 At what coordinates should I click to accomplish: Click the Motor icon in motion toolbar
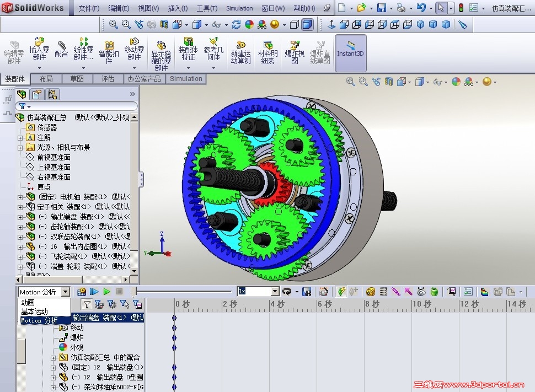tap(371, 292)
